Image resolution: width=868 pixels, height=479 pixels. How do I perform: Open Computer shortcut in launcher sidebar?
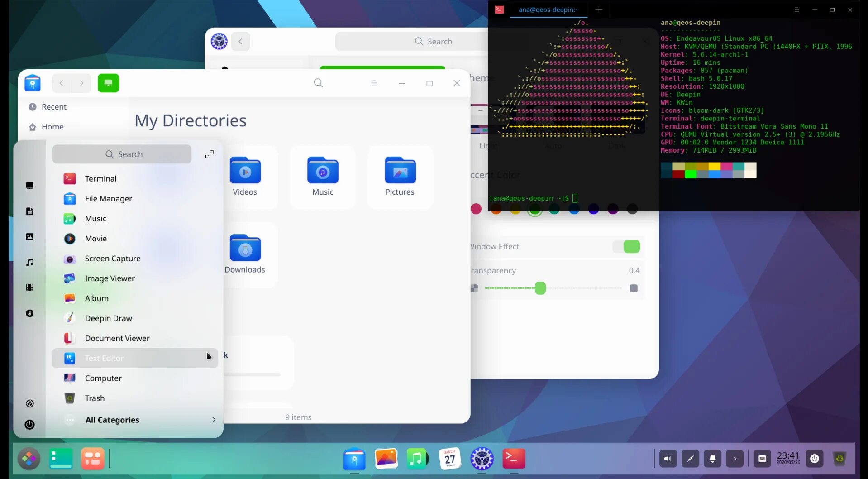coord(30,186)
